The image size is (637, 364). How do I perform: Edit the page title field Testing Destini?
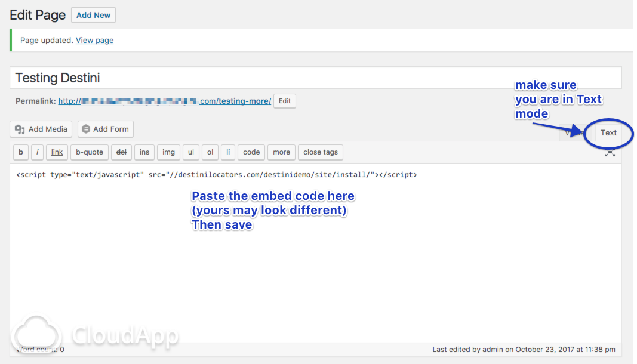pyautogui.click(x=316, y=78)
